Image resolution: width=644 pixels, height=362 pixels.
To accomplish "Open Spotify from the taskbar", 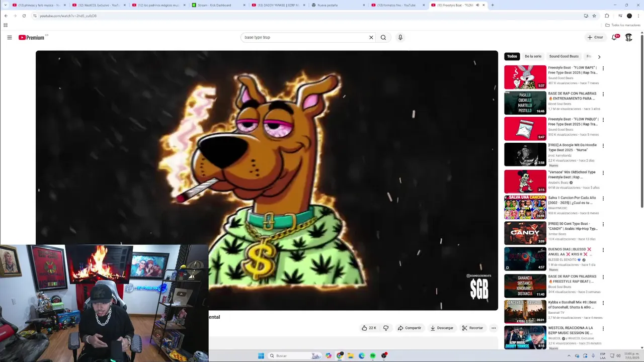I will tap(373, 356).
